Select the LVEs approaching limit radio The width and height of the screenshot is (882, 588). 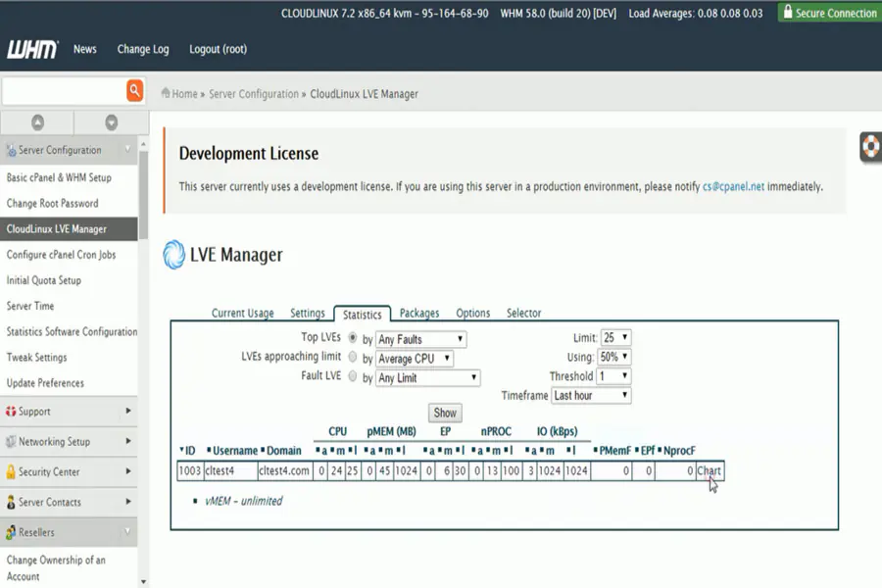353,357
